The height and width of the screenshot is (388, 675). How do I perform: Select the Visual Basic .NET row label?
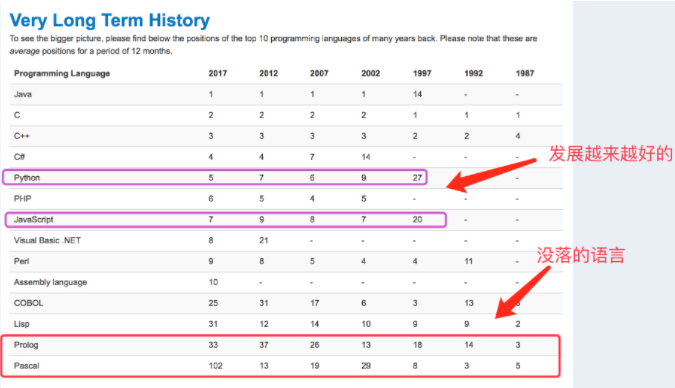click(47, 240)
